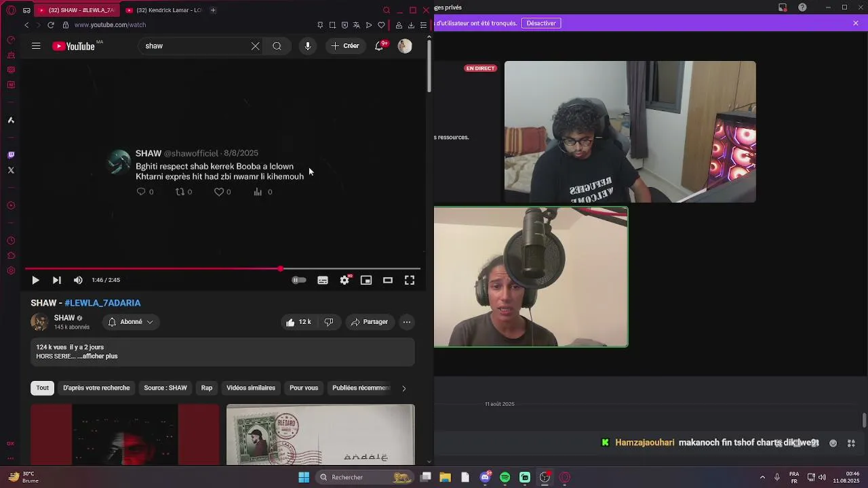
Task: Open X (Twitter) in Opera sidebar
Action: point(11,170)
